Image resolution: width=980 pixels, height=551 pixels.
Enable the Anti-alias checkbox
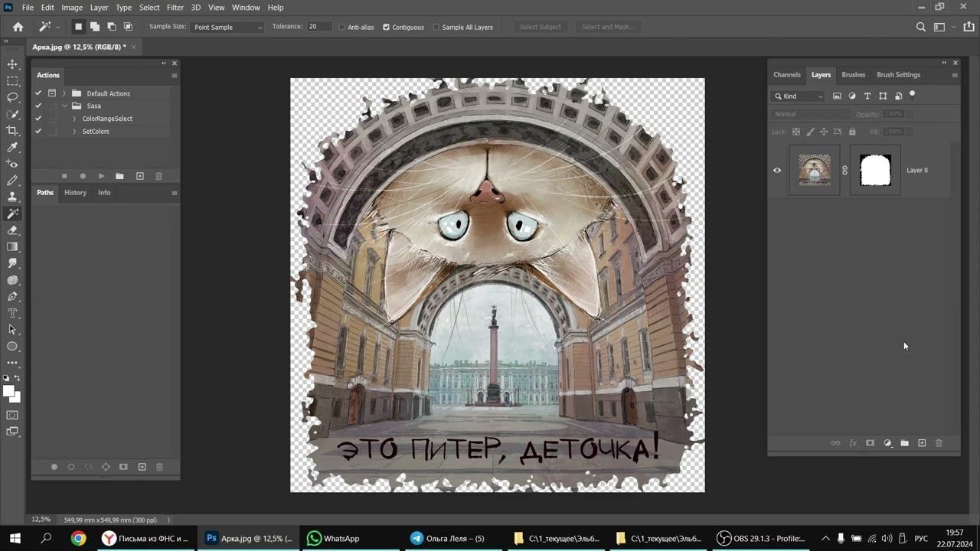tap(341, 27)
